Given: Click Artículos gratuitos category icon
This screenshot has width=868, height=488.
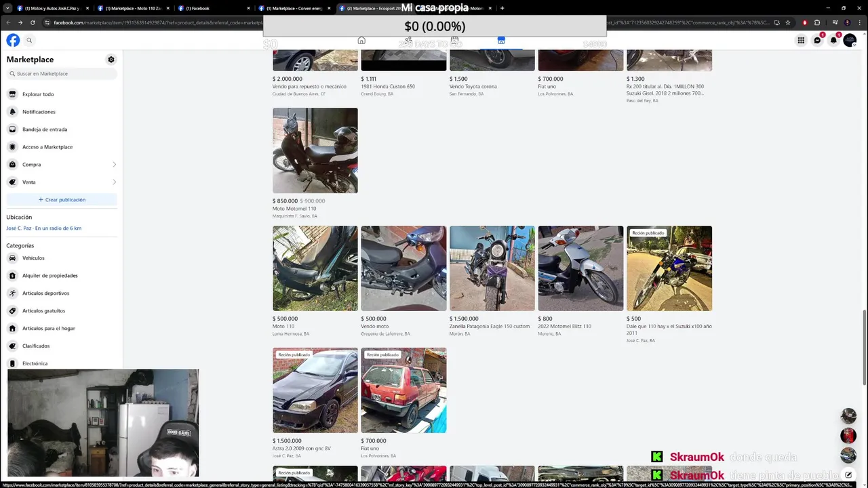Looking at the screenshot, I should 12,311.
